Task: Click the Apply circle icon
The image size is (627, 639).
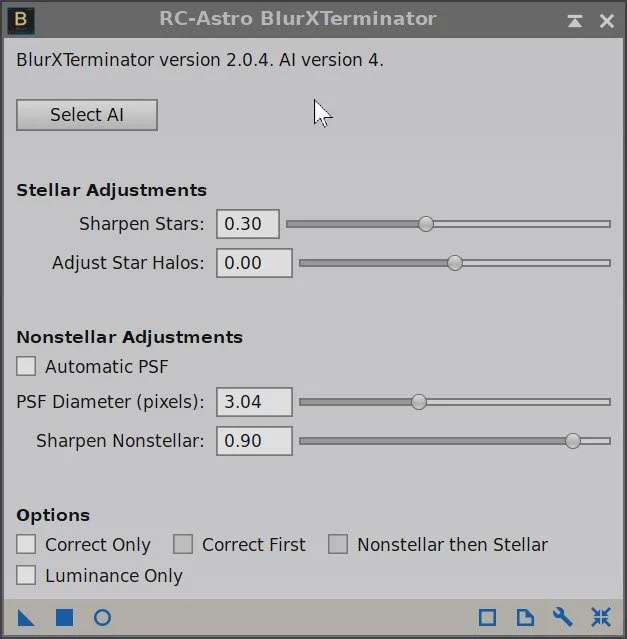Action: [102, 617]
